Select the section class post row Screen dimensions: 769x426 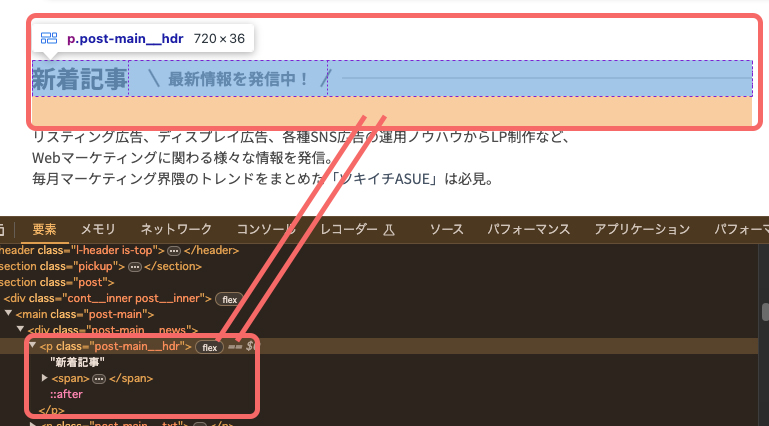pyautogui.click(x=57, y=282)
